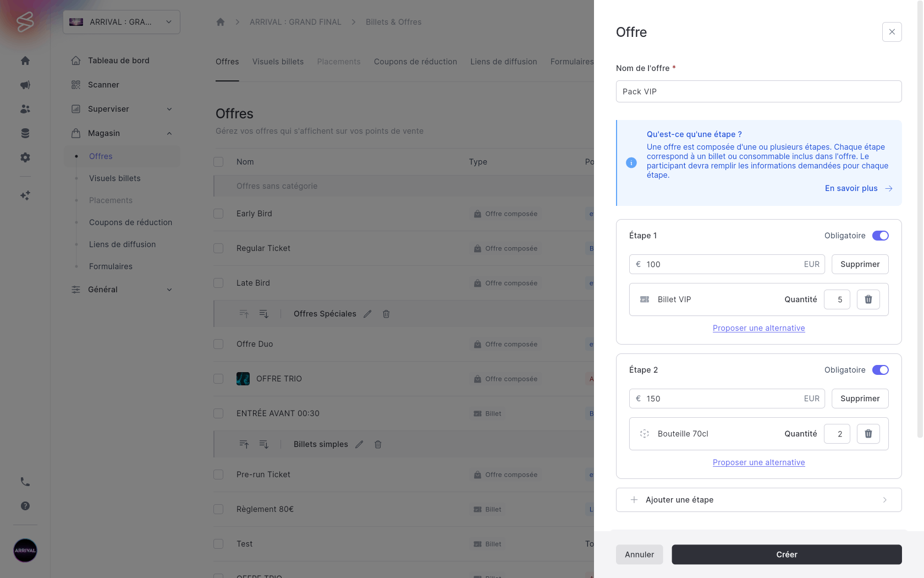Image resolution: width=924 pixels, height=578 pixels.
Task: Expand the Superviser menu section
Action: [122, 109]
